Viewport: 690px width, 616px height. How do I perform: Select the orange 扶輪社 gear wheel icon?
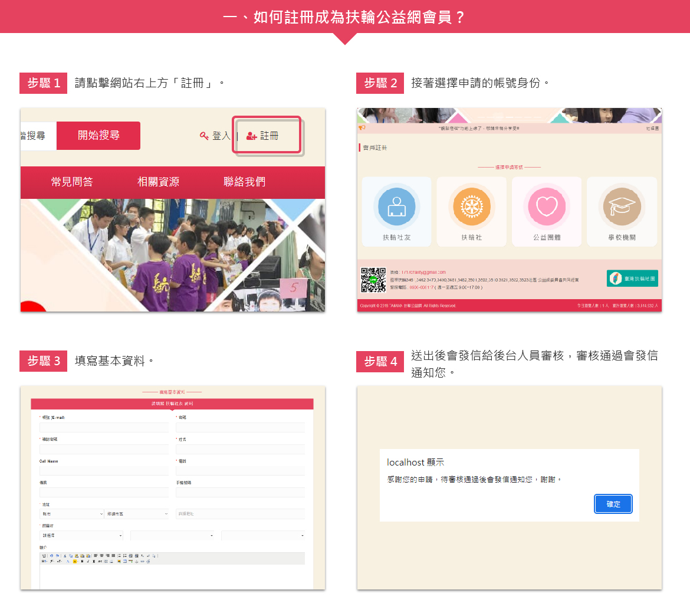tap(472, 207)
